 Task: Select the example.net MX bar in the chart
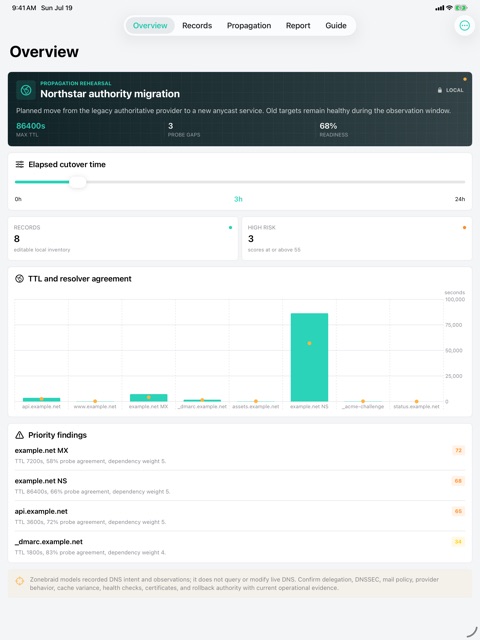(149, 398)
